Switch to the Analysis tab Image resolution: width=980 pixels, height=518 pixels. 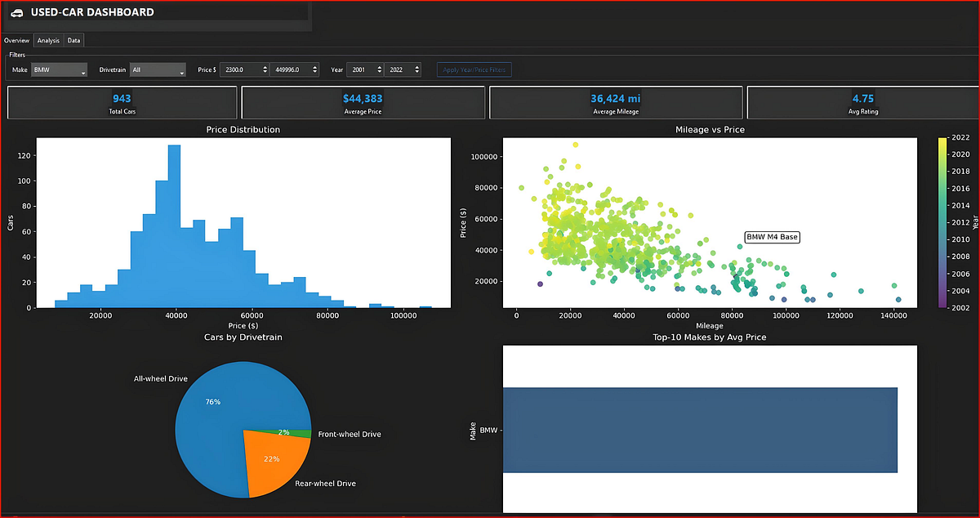tap(48, 39)
